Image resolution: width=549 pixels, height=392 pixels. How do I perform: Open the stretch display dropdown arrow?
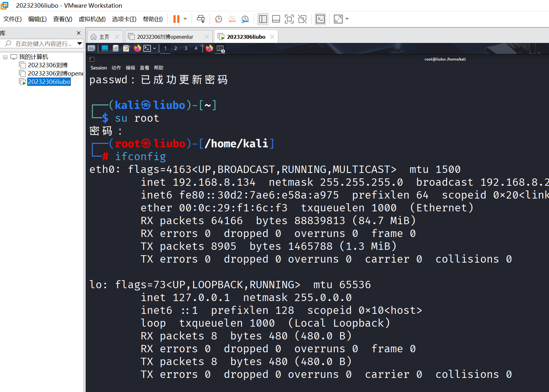[x=347, y=19]
